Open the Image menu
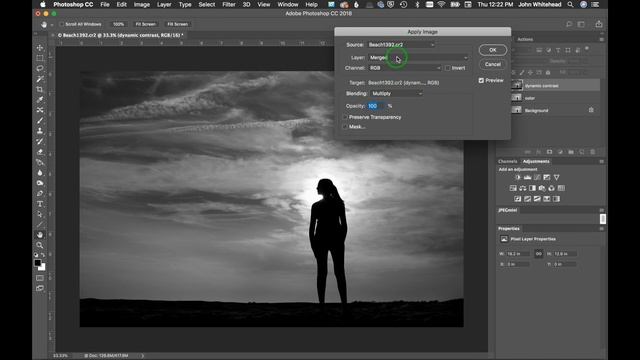 pos(142,4)
